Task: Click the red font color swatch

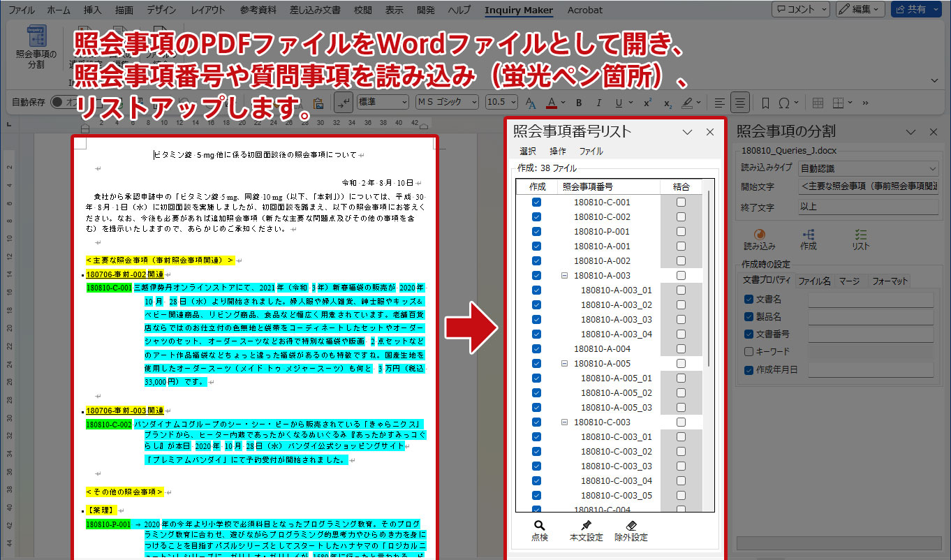Action: point(551,103)
